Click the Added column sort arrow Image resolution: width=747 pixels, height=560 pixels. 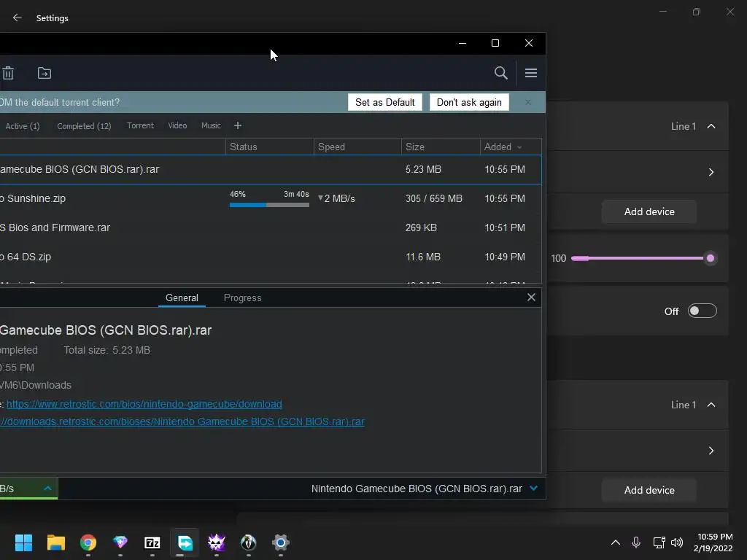[519, 147]
